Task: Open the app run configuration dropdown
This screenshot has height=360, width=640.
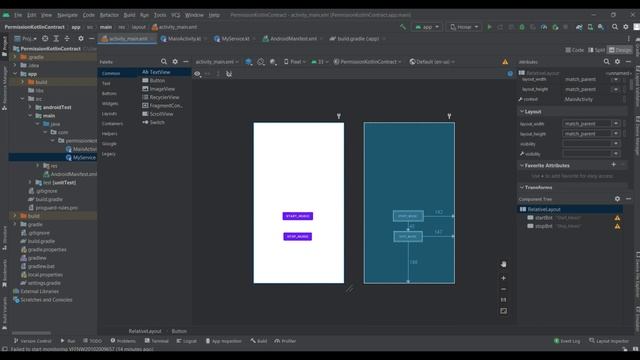Action: 427,27
